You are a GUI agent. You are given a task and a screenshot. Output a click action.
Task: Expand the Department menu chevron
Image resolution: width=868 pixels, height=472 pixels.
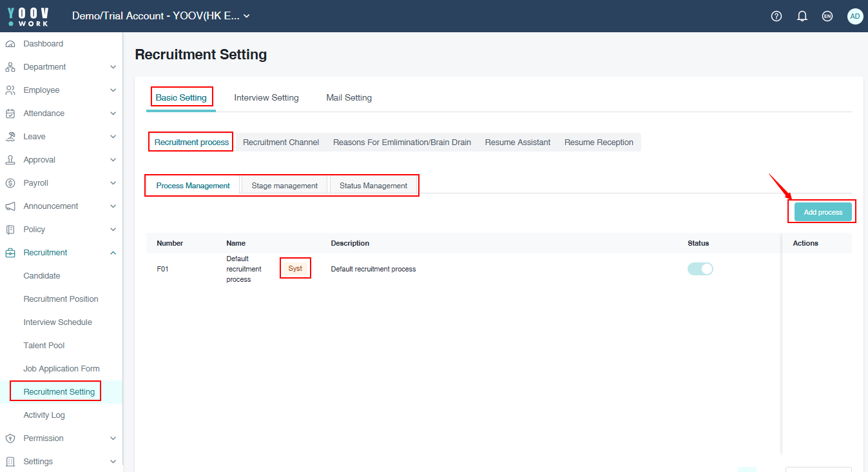click(x=113, y=67)
